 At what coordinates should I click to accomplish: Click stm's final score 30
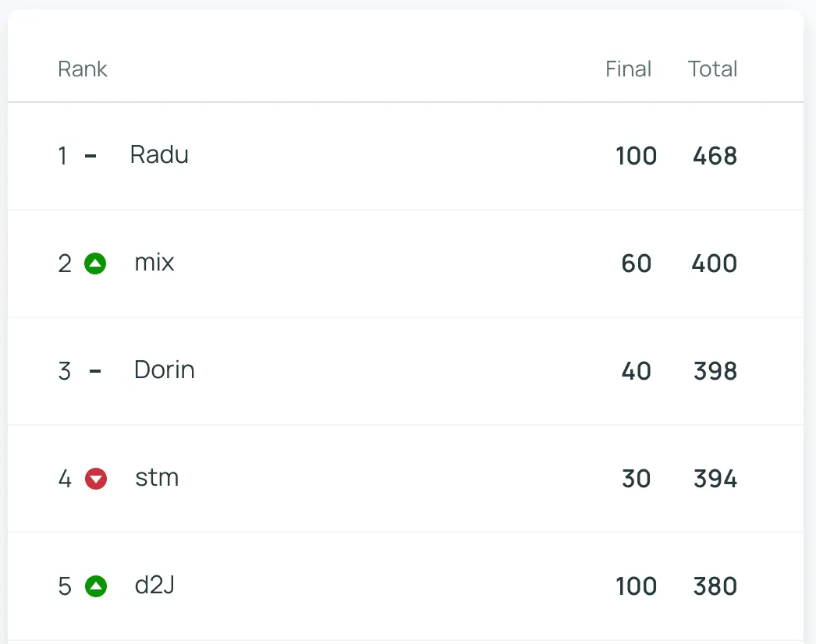(x=636, y=479)
